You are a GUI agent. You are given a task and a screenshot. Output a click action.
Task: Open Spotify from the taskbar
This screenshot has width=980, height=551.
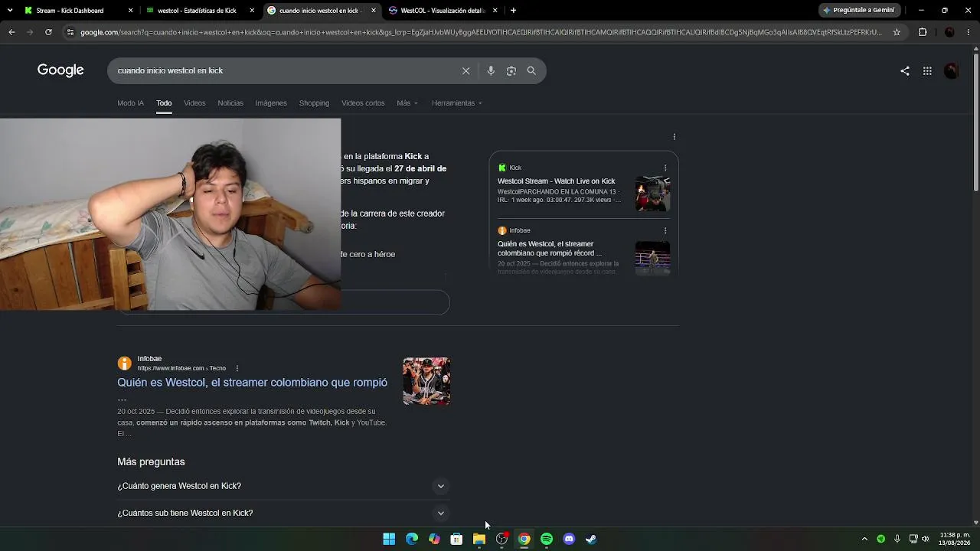(547, 539)
